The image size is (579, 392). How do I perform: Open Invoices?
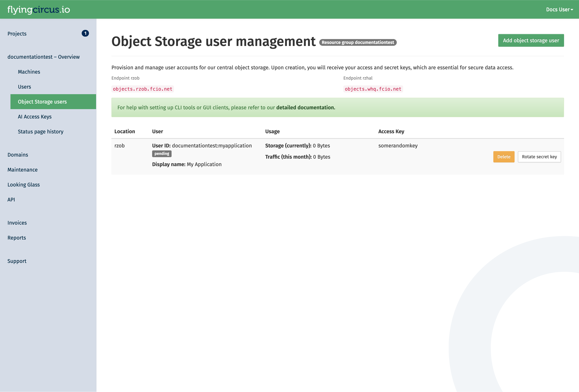pyautogui.click(x=17, y=223)
